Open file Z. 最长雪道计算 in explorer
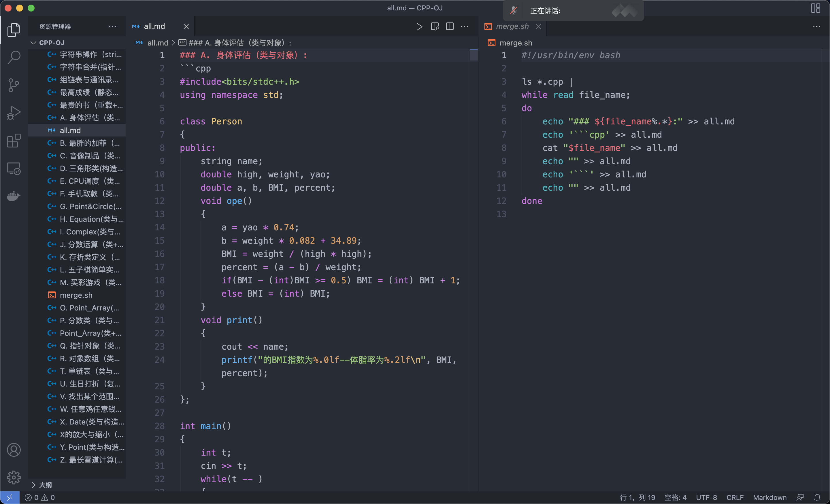Viewport: 830px width, 504px height. tap(76, 460)
